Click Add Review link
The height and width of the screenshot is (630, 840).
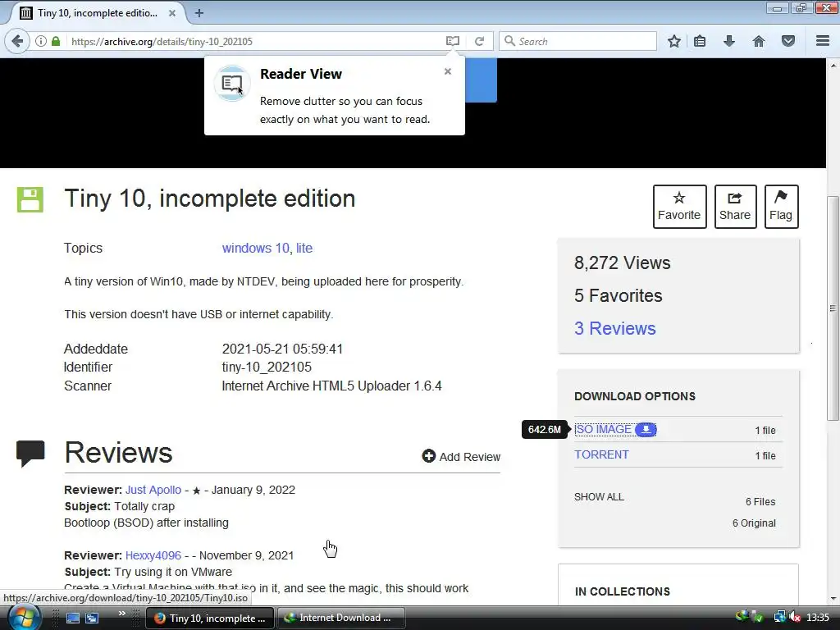click(461, 456)
